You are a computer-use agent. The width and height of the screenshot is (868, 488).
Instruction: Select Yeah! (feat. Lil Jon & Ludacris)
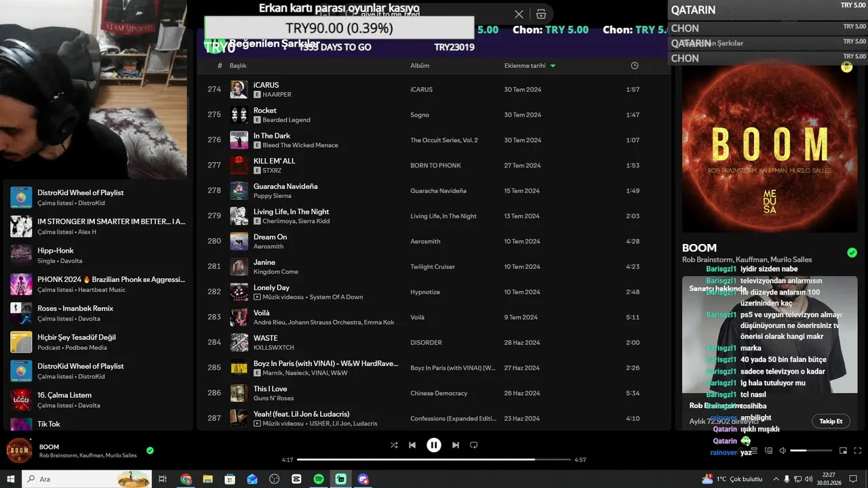[302, 413]
